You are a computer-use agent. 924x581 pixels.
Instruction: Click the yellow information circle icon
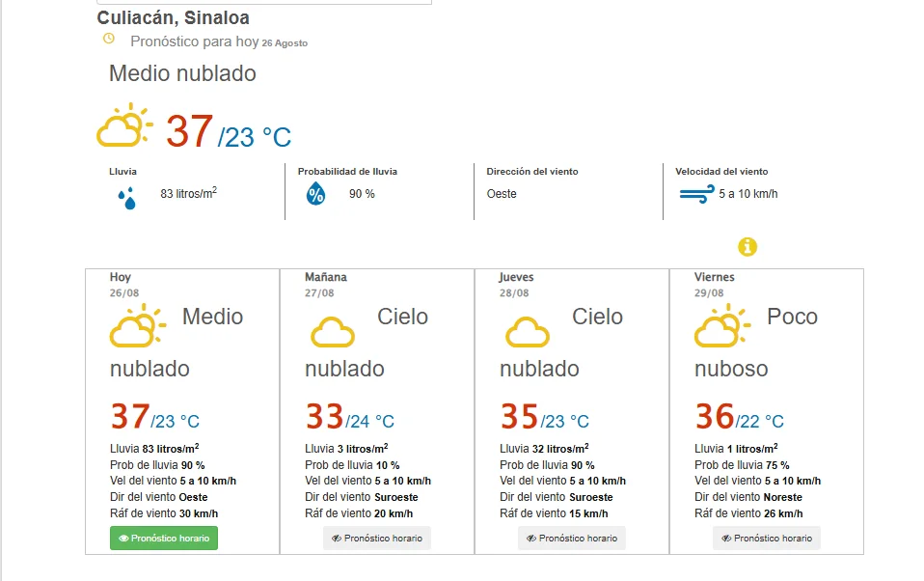click(747, 246)
